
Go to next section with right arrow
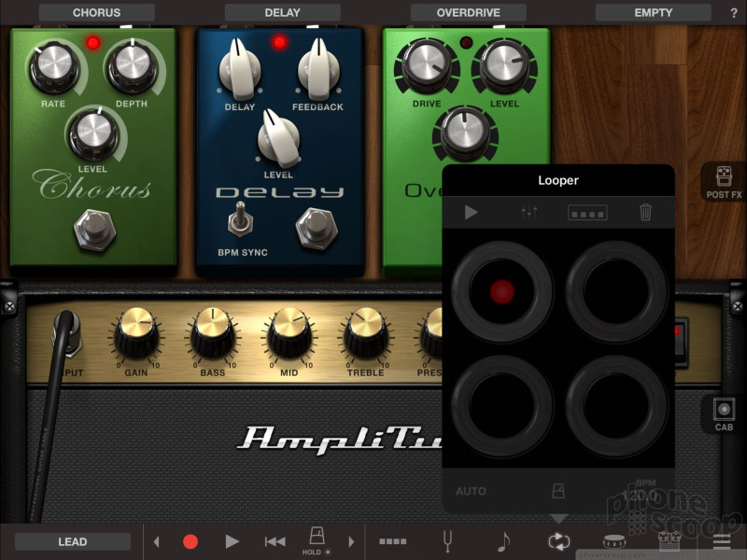click(352, 541)
